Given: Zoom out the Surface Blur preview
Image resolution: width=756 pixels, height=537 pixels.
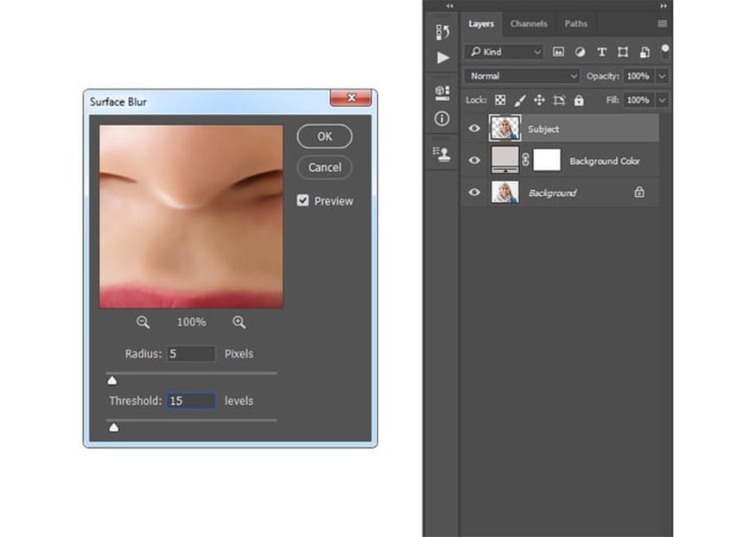Looking at the screenshot, I should (143, 322).
